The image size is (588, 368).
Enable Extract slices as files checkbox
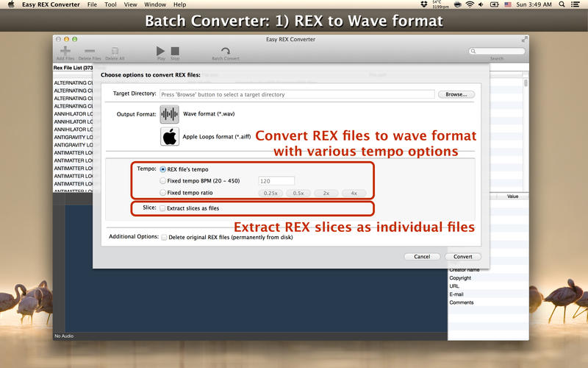click(162, 208)
